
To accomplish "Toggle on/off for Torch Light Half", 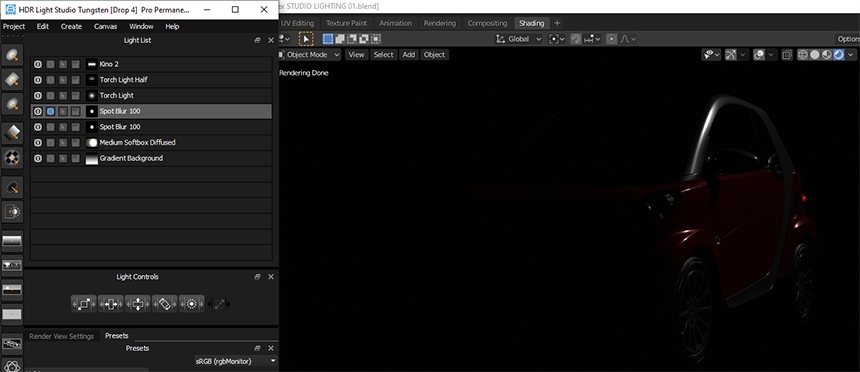I will (38, 80).
